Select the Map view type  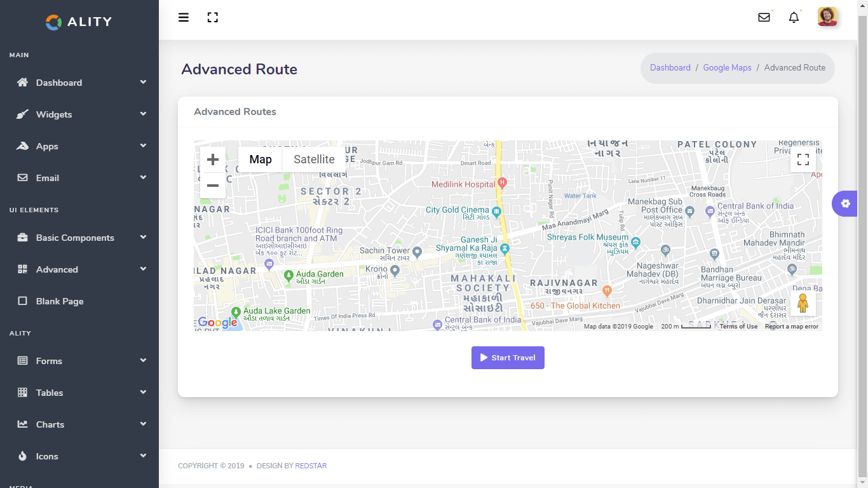261,159
